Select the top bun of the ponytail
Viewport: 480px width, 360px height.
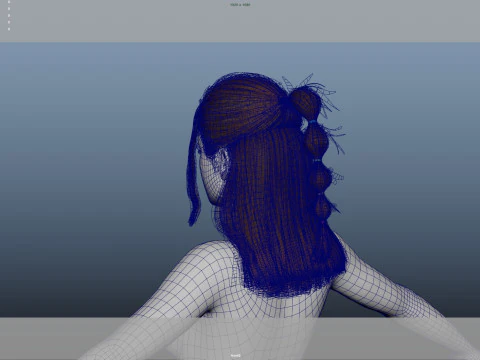pyautogui.click(x=305, y=102)
